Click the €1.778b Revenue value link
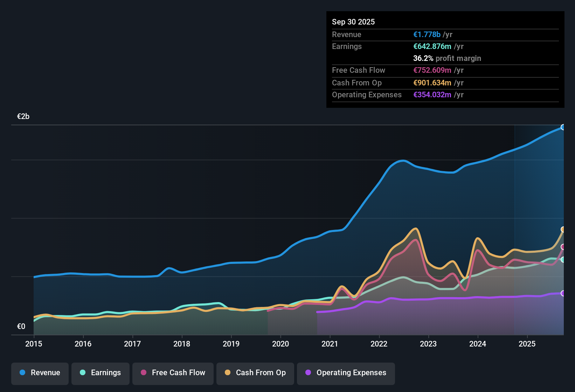Viewport: 575px width, 392px height. (x=427, y=34)
